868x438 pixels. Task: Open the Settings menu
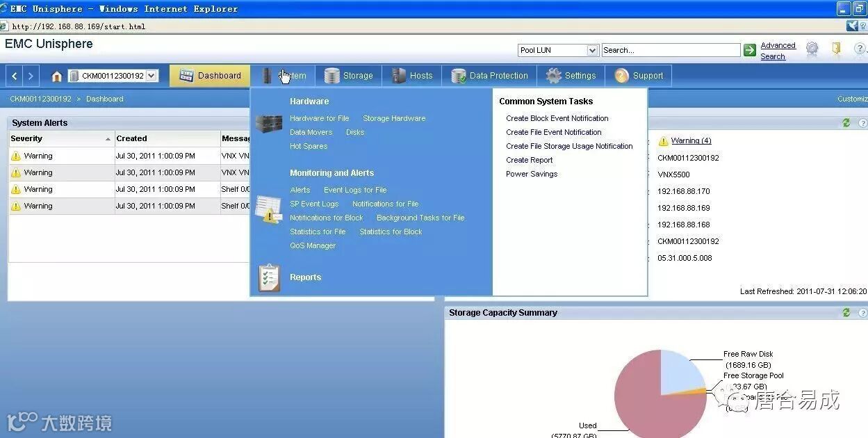571,76
